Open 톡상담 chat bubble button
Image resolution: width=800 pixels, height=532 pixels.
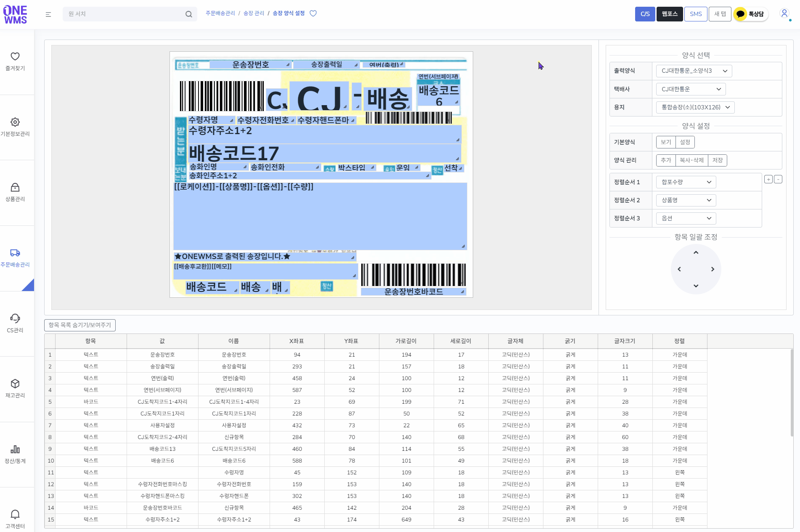pos(751,14)
